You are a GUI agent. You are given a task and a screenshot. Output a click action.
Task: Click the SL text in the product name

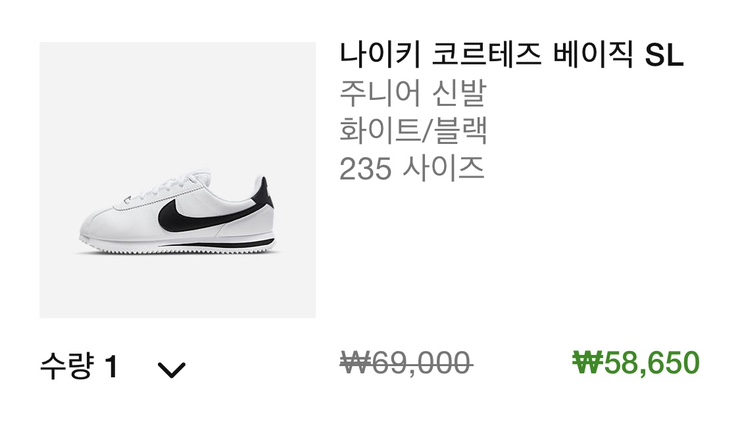pyautogui.click(x=664, y=56)
